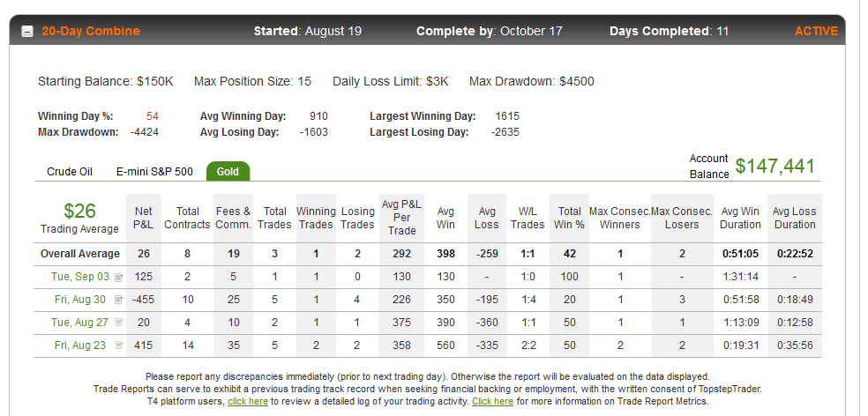Viewport: 868px width, 416px height.
Task: Open the note icon beside Tue, Sep 03
Action: coord(118,277)
